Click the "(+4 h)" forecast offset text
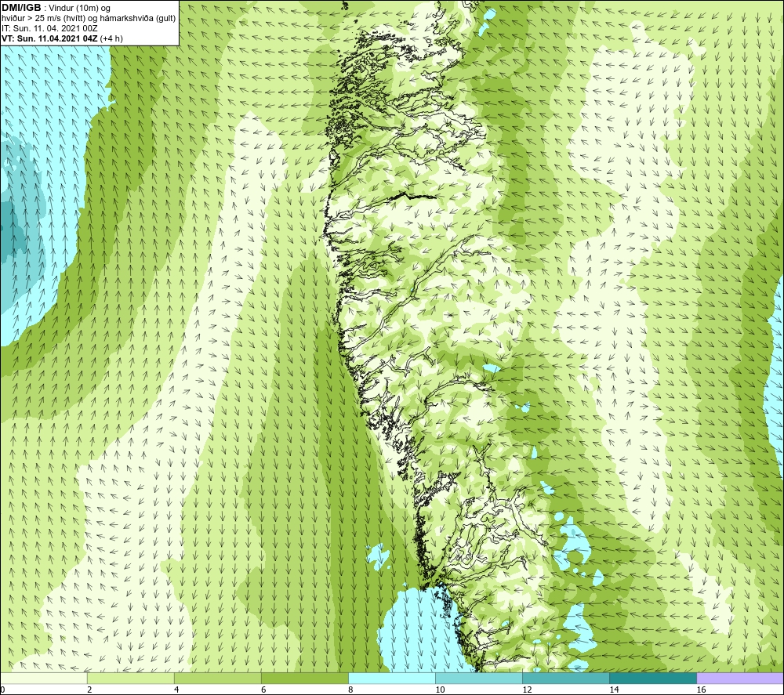The height and width of the screenshot is (695, 784). pos(111,38)
